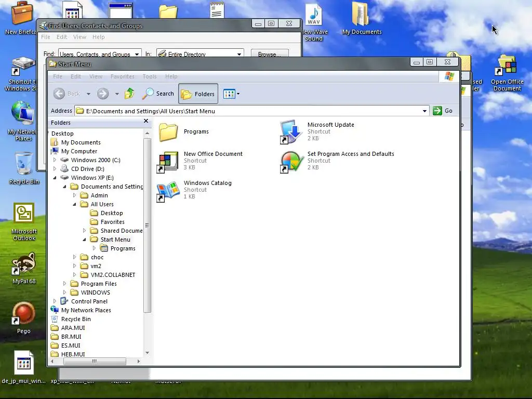
Task: Click folder tree scroll down arrow
Action: pos(147,353)
